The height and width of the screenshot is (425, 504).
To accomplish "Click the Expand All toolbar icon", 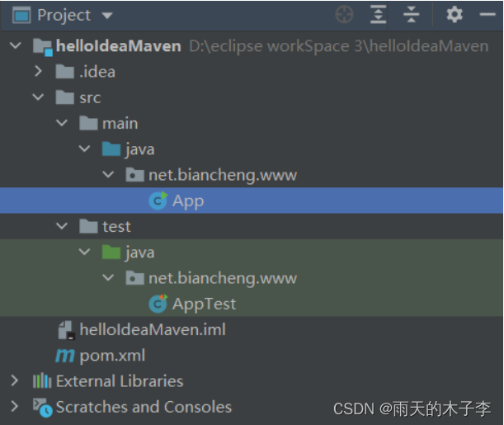I will tap(379, 15).
